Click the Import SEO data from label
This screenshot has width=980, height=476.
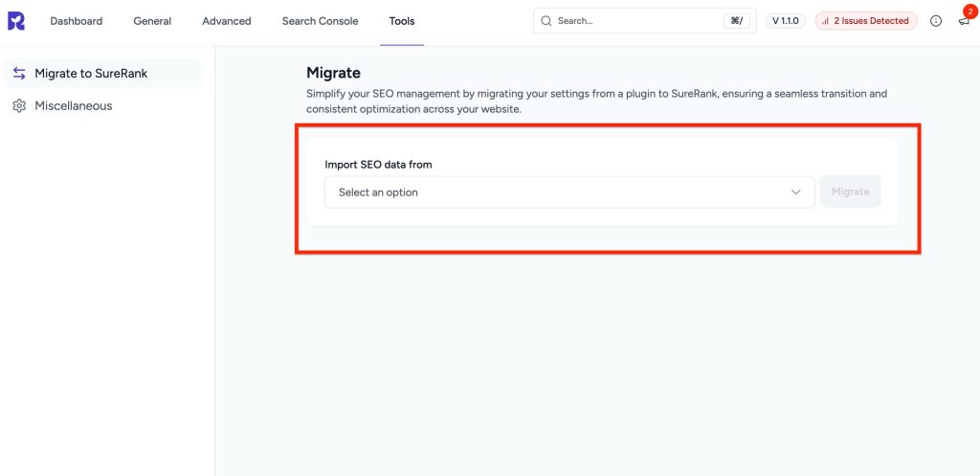[378, 165]
